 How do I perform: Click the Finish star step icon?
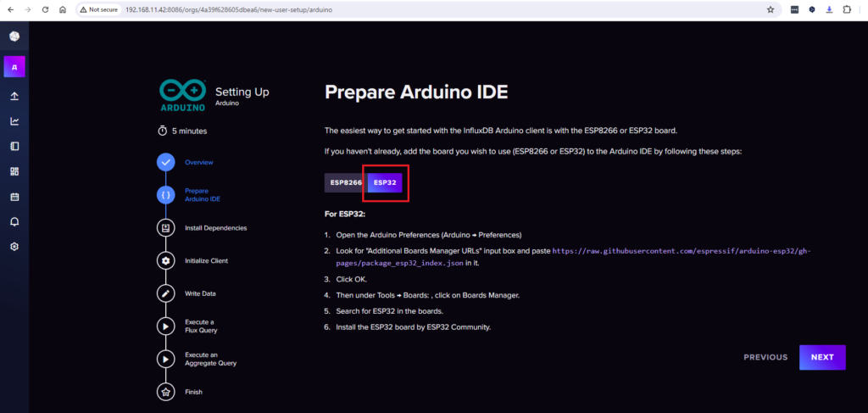(165, 392)
